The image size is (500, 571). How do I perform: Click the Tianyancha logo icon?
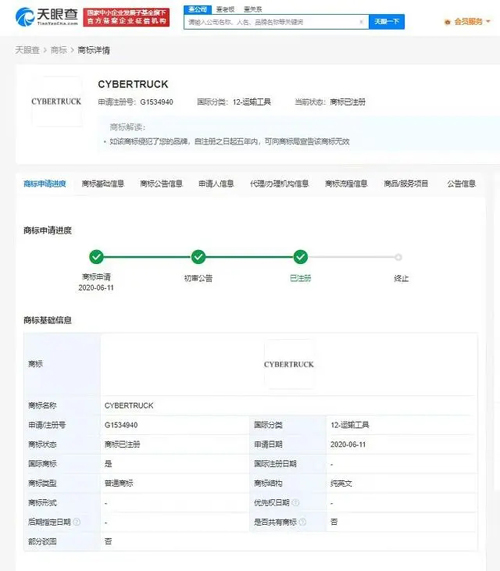[25, 17]
